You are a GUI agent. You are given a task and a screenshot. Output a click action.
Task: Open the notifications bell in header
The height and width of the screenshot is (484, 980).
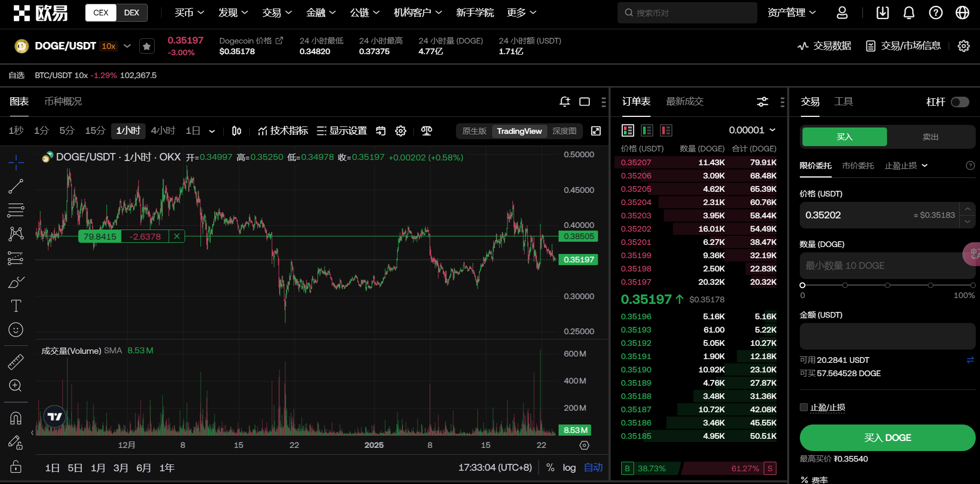[909, 13]
